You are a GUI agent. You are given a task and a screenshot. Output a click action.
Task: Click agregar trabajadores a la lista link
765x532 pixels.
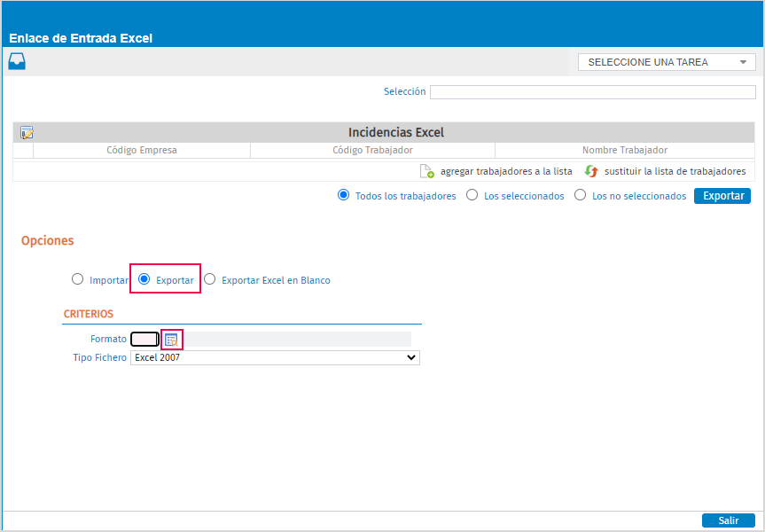click(x=506, y=171)
